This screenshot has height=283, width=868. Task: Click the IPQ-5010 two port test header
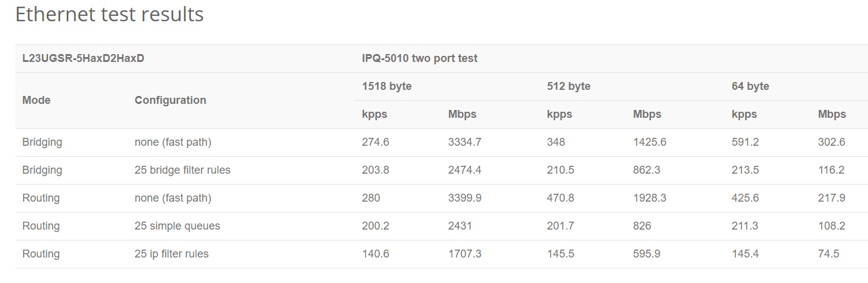click(419, 58)
